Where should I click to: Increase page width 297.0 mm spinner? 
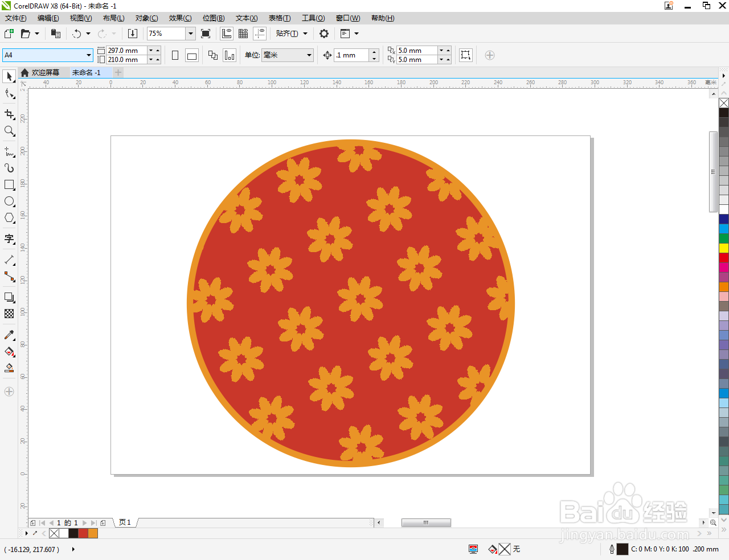pyautogui.click(x=158, y=50)
